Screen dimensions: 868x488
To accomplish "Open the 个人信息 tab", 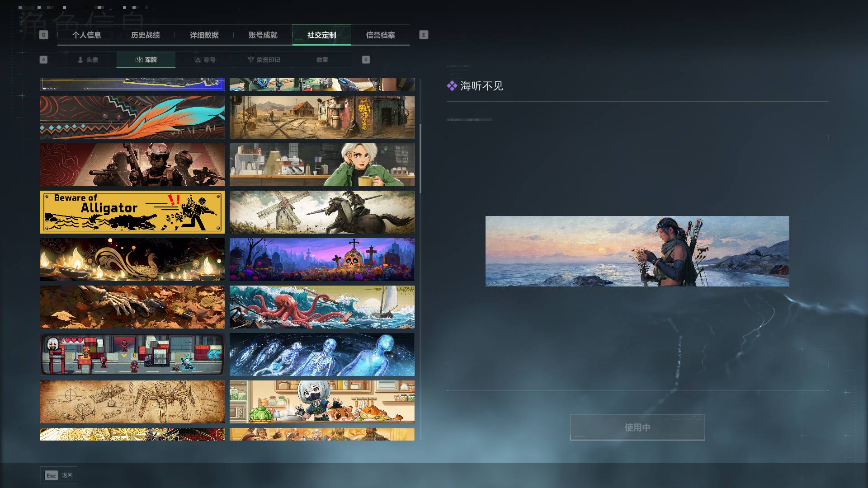I will click(x=87, y=35).
